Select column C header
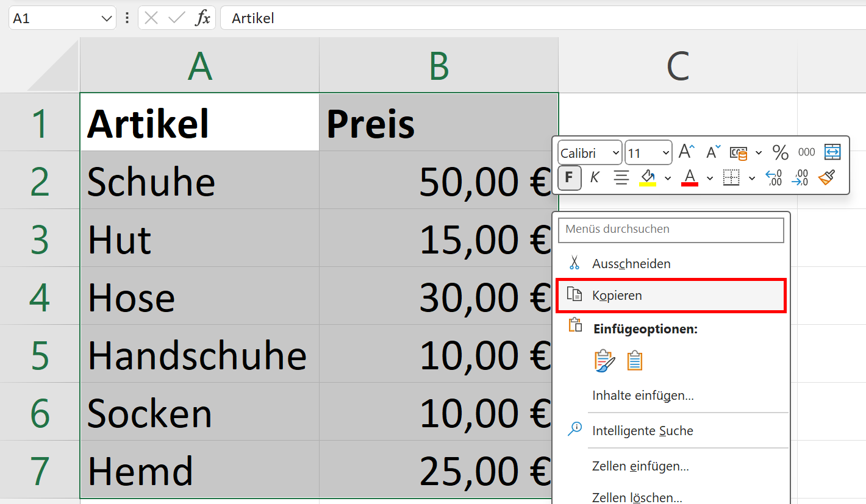Image resolution: width=866 pixels, height=504 pixels. [x=678, y=65]
